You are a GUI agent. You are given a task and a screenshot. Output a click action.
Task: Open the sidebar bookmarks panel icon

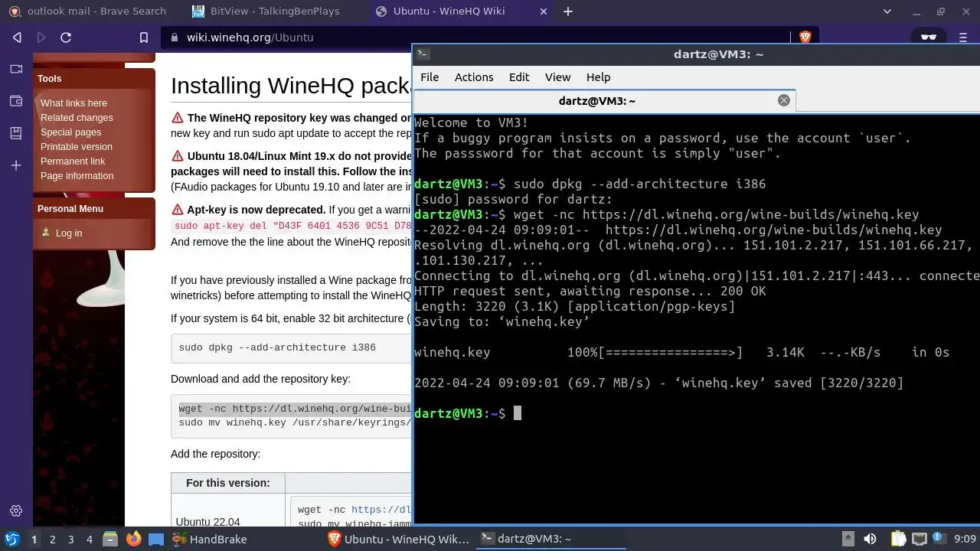pos(16,133)
